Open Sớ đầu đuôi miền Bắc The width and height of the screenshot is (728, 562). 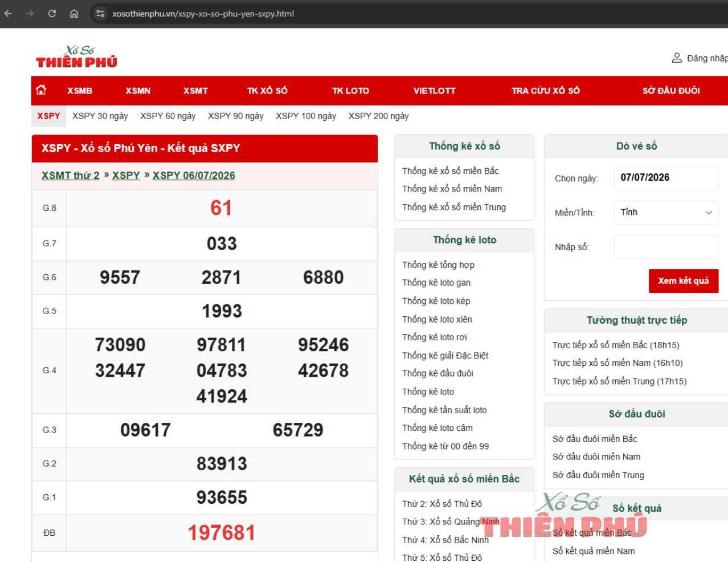(595, 439)
